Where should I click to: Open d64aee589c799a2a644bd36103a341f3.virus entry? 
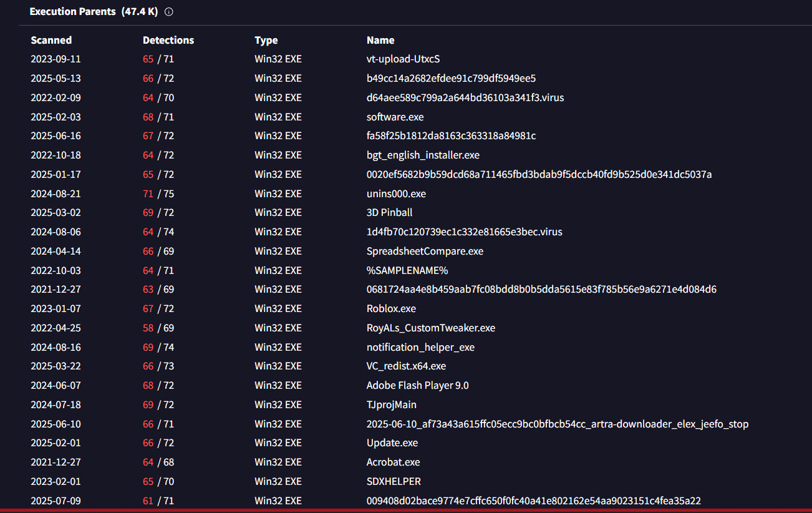click(465, 98)
